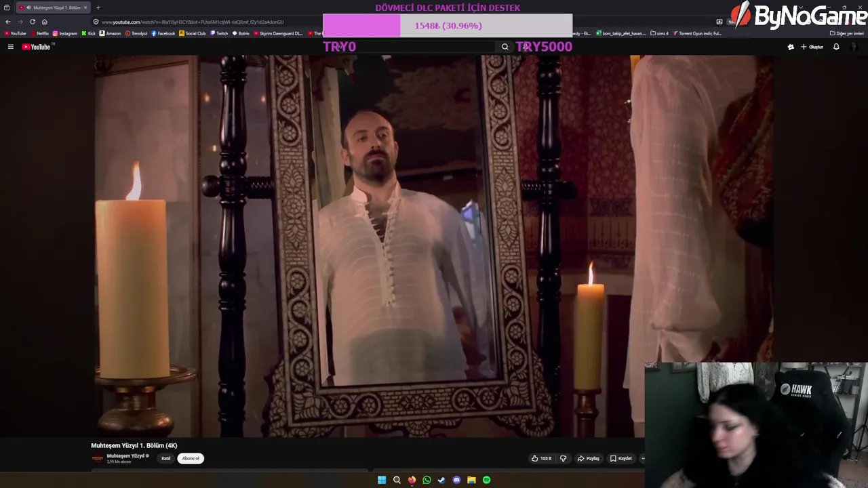Open Discord from the taskbar
The width and height of the screenshot is (868, 488).
click(456, 480)
